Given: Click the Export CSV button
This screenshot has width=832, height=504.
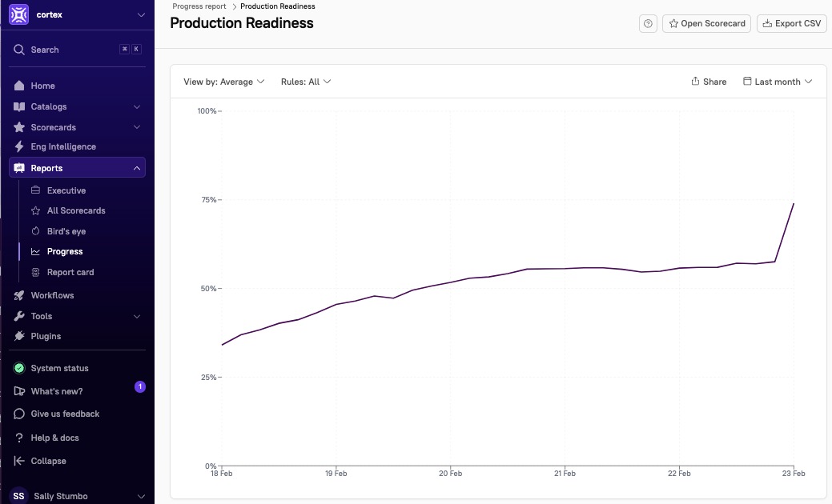Looking at the screenshot, I should (x=791, y=24).
